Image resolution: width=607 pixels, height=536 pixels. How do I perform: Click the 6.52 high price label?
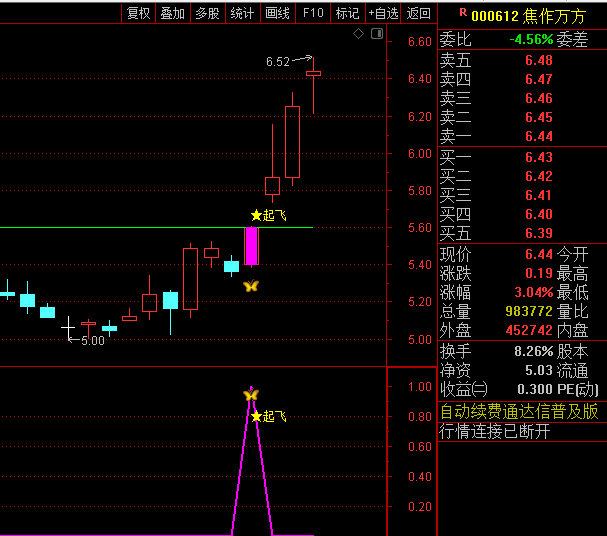tap(278, 62)
